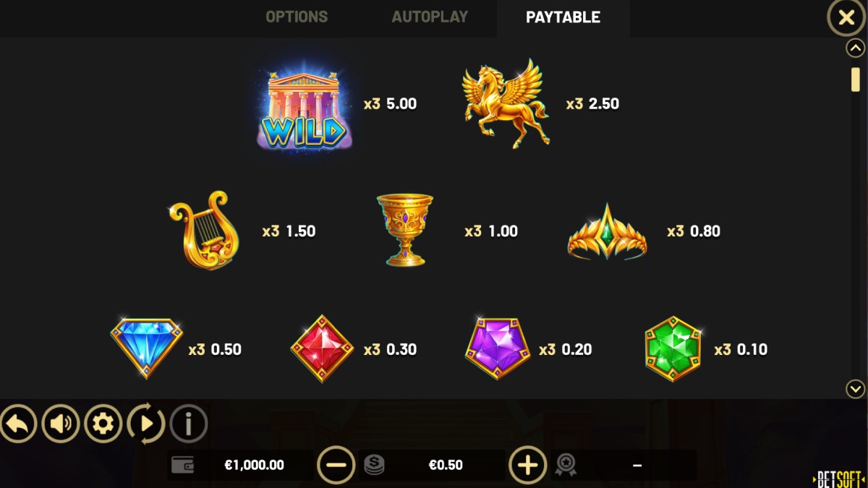This screenshot has width=868, height=488.
Task: Mute the game sound
Action: point(61,424)
